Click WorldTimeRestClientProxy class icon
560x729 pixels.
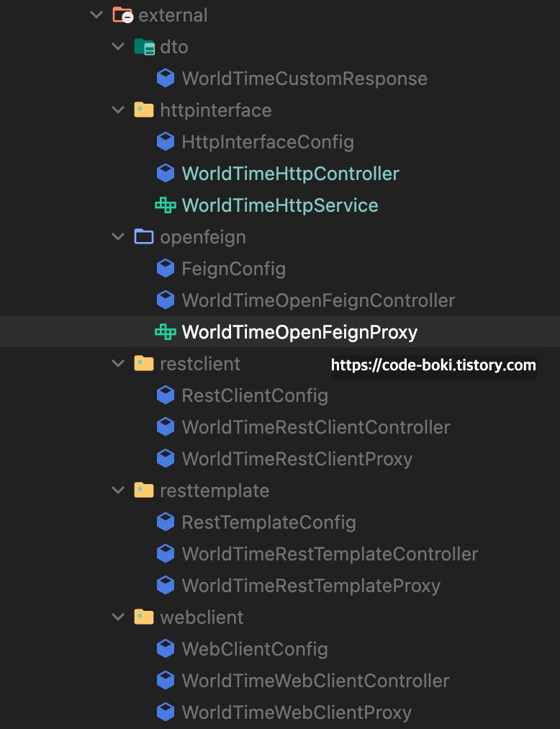pos(166,458)
